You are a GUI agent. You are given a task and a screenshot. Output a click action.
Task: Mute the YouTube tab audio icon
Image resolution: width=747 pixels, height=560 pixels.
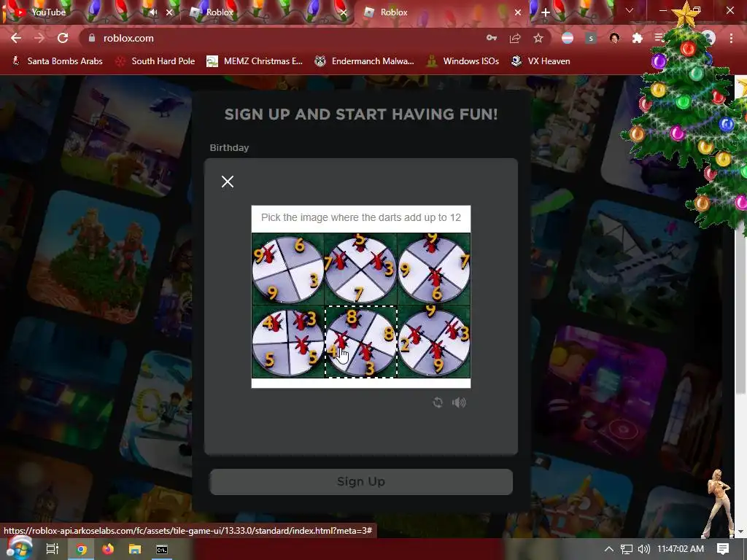pyautogui.click(x=153, y=12)
